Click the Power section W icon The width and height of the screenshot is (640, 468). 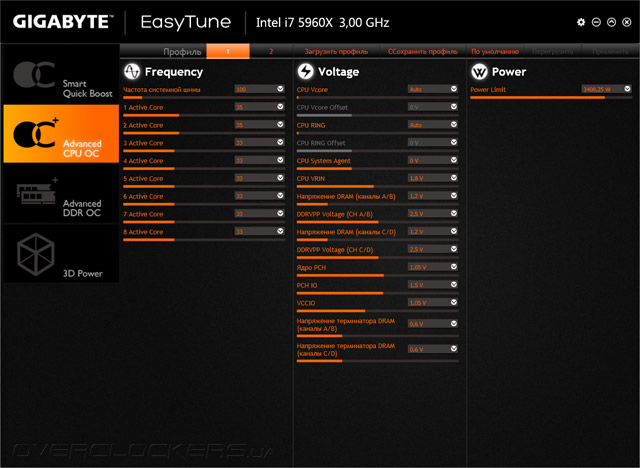point(479,72)
